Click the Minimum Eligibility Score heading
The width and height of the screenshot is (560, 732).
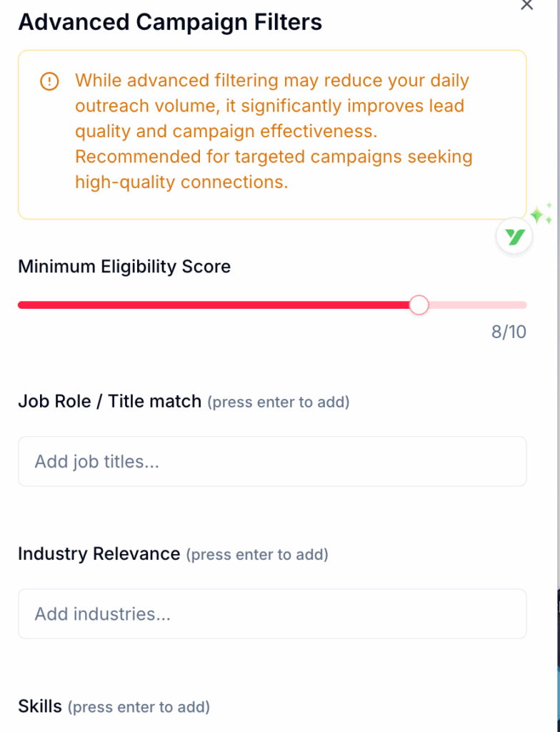(124, 266)
